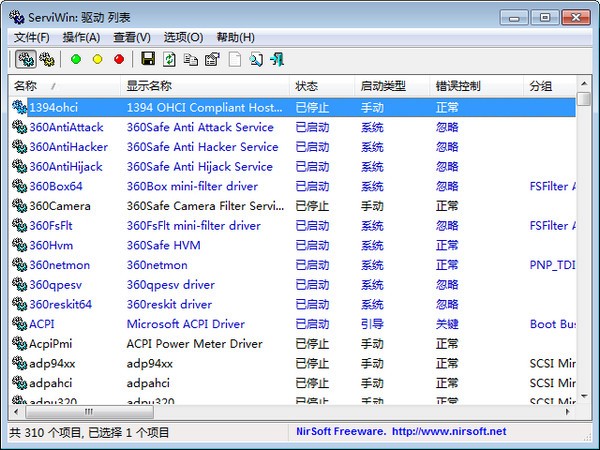Image resolution: width=600 pixels, height=450 pixels.
Task: Open the nirsoft.net link in status bar
Action: point(455,432)
